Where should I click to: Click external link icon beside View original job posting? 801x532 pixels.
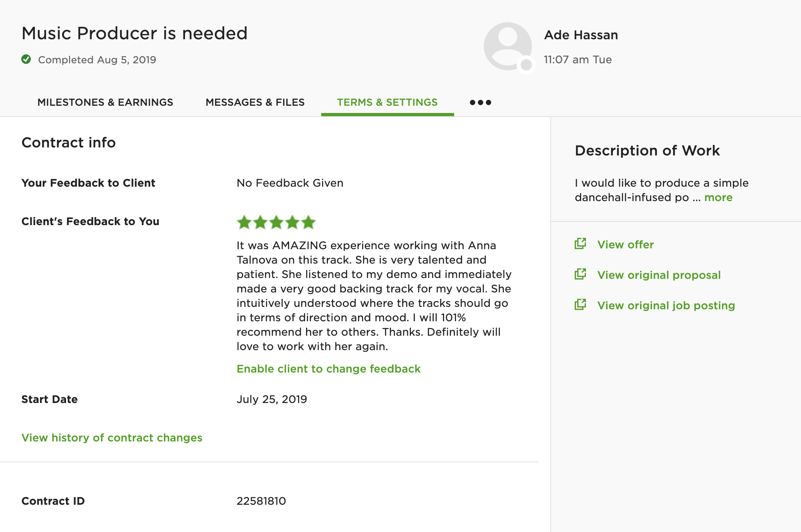[x=580, y=304]
